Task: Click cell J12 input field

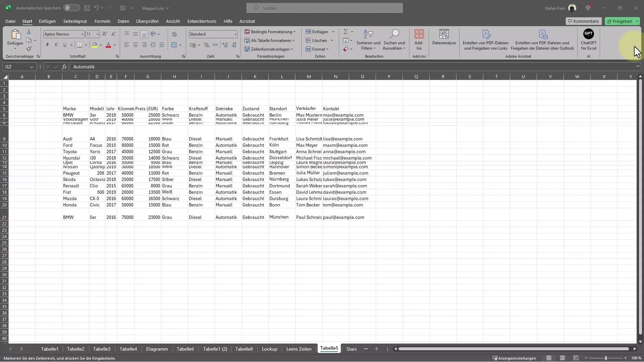Action: [x=228, y=158]
